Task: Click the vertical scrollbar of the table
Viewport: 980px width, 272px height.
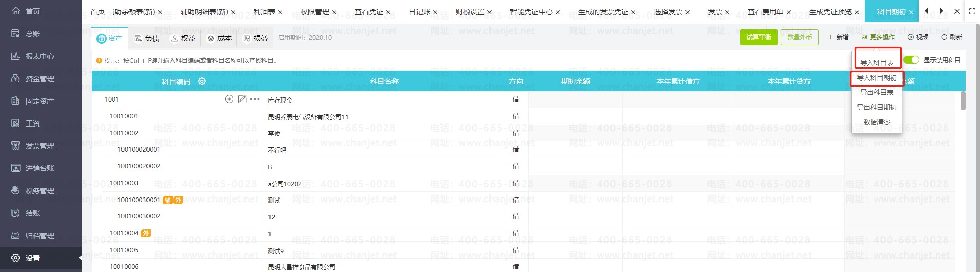Action: (x=963, y=101)
